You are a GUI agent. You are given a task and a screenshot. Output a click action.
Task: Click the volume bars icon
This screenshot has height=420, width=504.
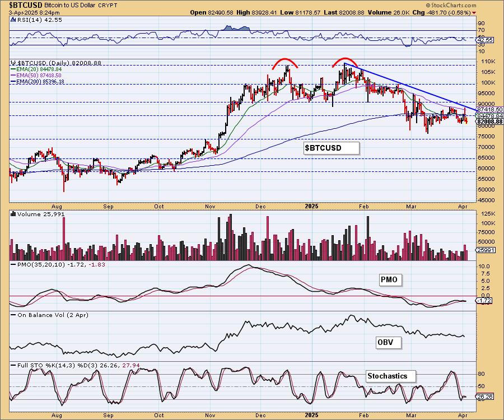13,214
